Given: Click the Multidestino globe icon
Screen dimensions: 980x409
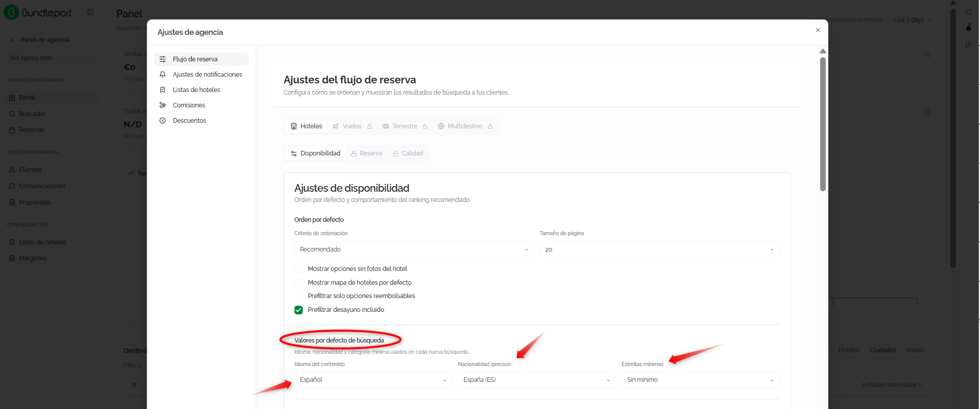Looking at the screenshot, I should (x=441, y=126).
